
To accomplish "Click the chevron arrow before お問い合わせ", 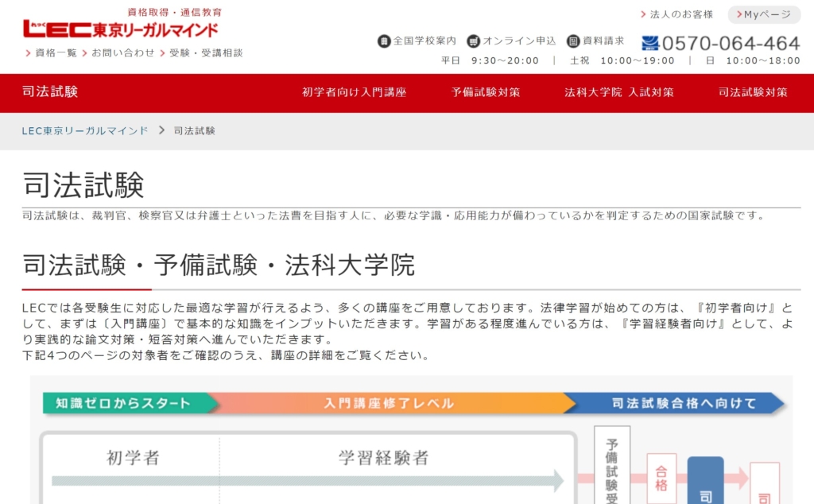I will (x=84, y=53).
